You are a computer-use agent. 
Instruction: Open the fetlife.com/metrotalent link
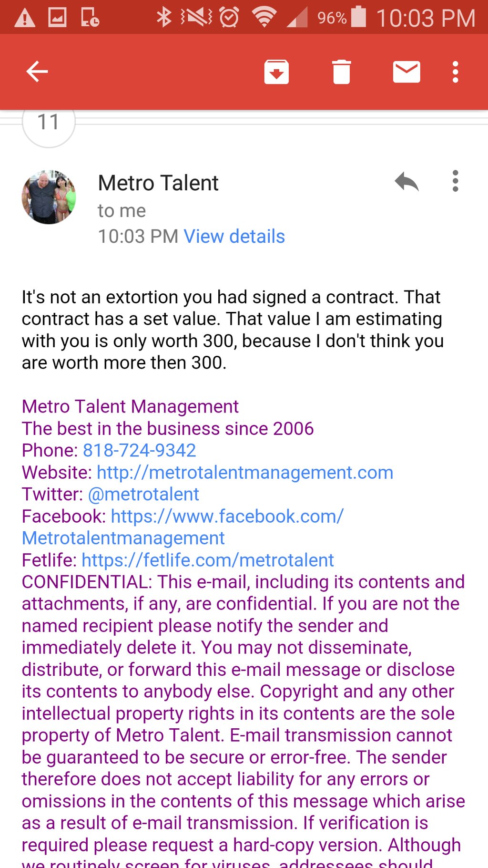208,560
